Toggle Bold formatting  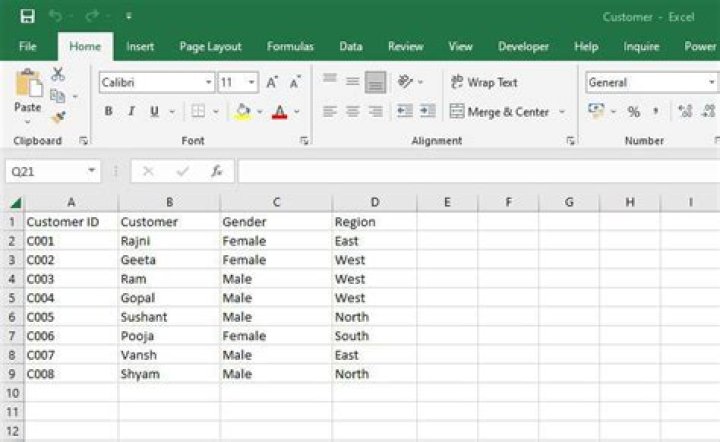108,112
